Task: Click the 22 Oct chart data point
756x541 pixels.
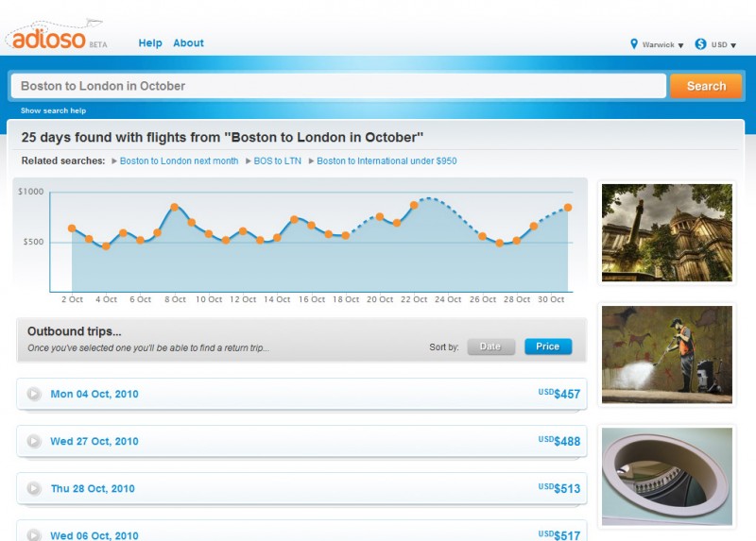Action: tap(414, 205)
